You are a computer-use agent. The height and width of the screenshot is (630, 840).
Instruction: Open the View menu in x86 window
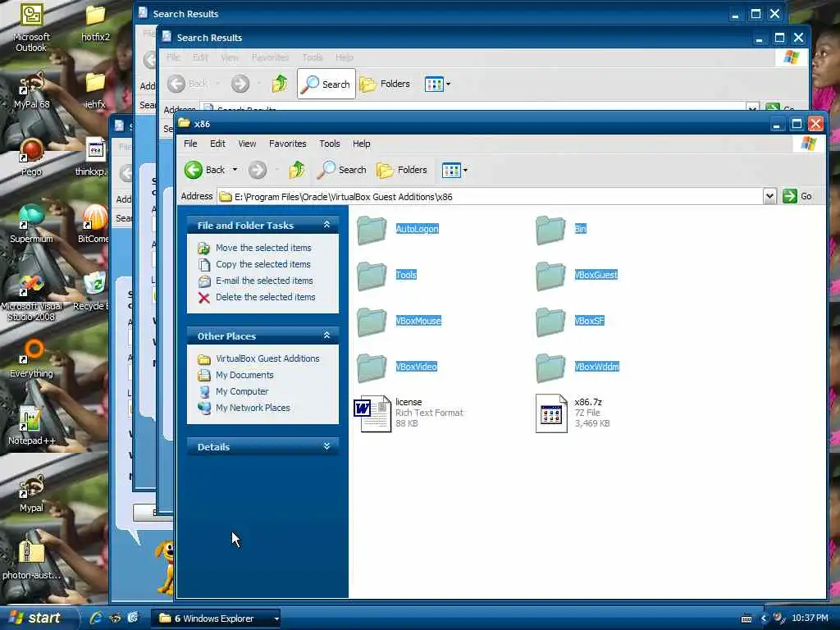(247, 144)
